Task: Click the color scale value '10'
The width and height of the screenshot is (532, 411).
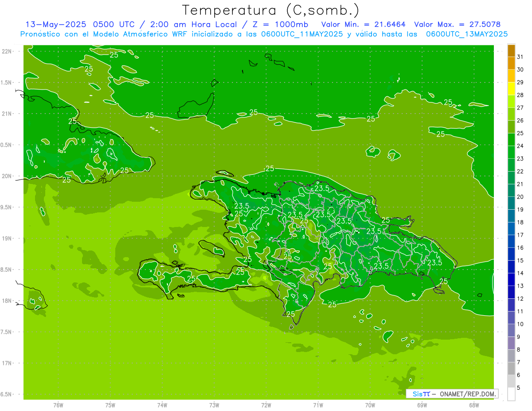Action: (x=520, y=324)
